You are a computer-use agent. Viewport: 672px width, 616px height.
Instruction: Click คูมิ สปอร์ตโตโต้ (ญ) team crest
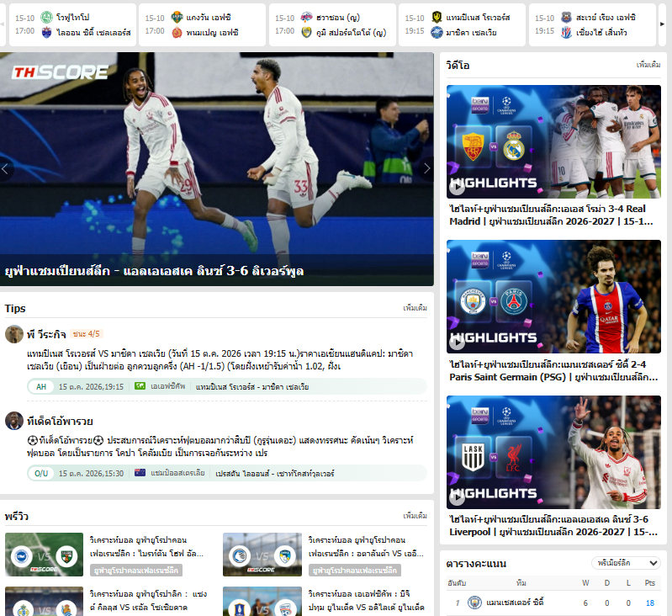(x=306, y=32)
